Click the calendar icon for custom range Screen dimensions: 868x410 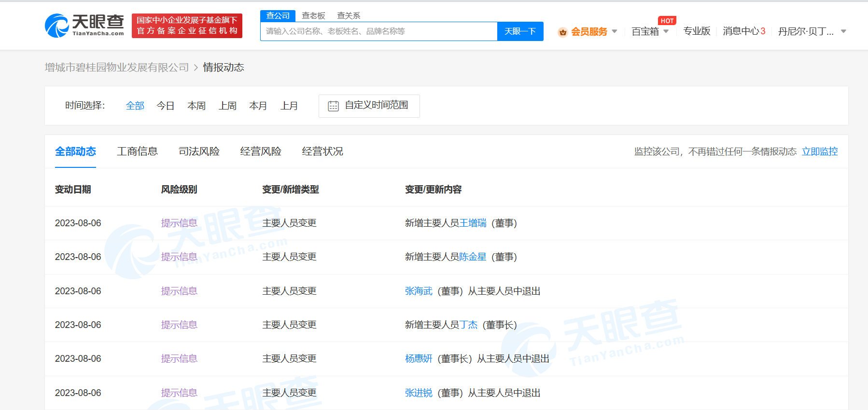(333, 106)
